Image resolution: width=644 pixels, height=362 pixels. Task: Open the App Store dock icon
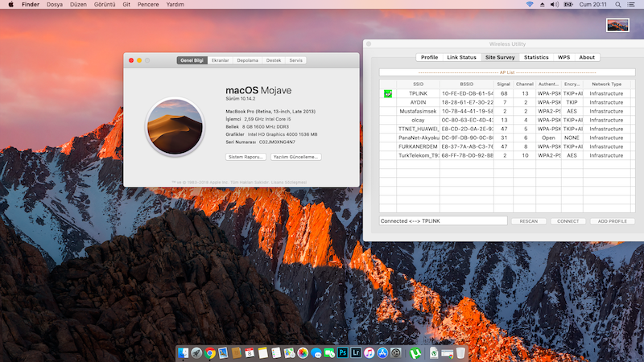click(x=382, y=352)
